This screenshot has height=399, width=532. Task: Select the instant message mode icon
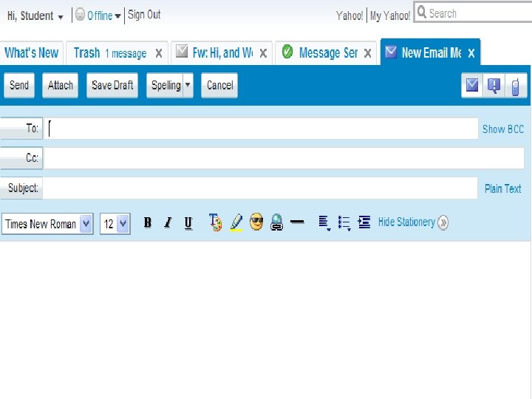(494, 86)
